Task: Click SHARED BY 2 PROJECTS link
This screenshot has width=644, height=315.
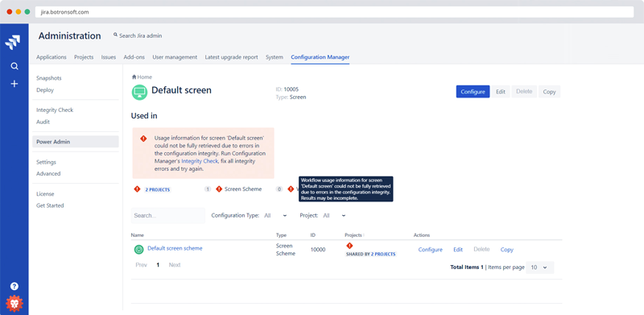Action: click(x=371, y=254)
